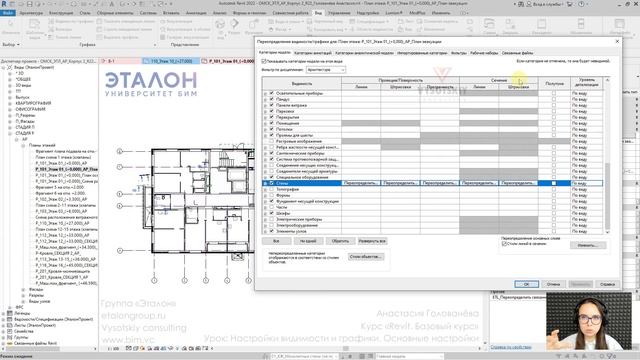Image resolution: width=640 pixels, height=360 pixels.
Task: Click Отмена to cancel dialog
Action: tap(553, 284)
